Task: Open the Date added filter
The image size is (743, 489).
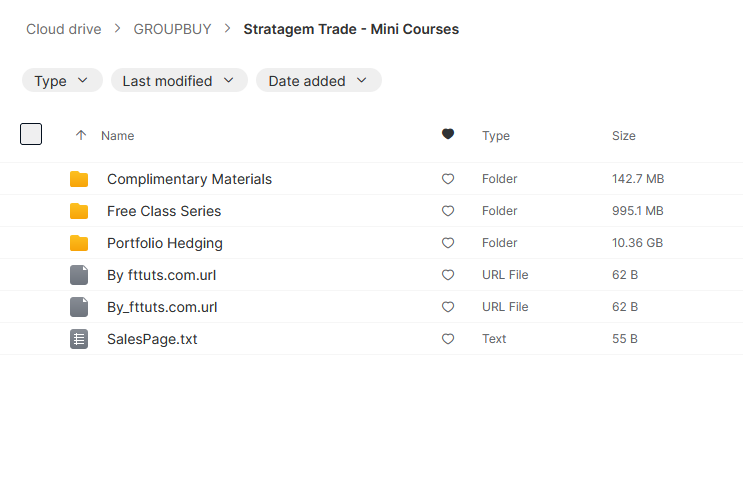Action: (319, 81)
